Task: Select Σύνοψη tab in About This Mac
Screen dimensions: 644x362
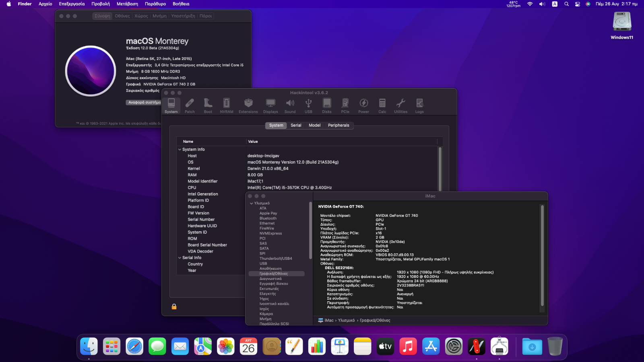Action: [102, 16]
